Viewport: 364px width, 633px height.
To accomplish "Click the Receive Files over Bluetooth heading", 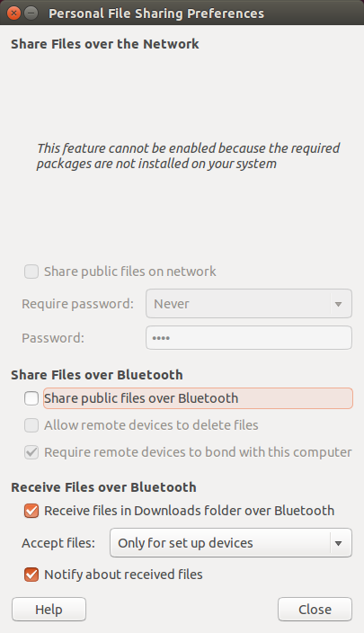I will click(x=103, y=487).
